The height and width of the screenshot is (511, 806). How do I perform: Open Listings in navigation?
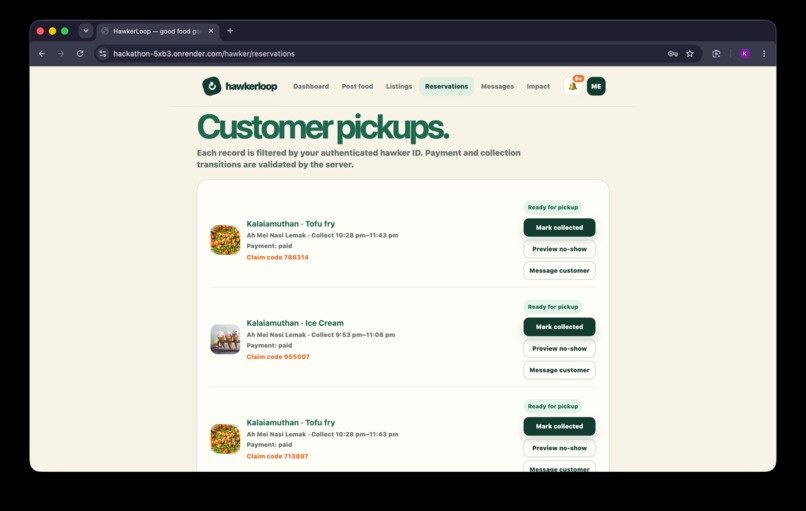[399, 86]
